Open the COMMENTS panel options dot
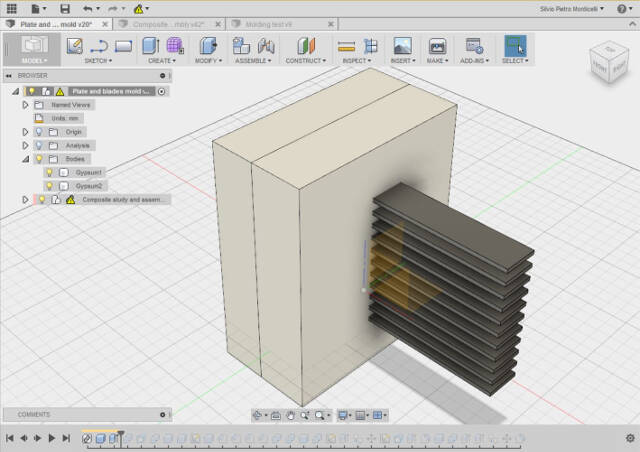The width and height of the screenshot is (640, 452). tap(162, 414)
